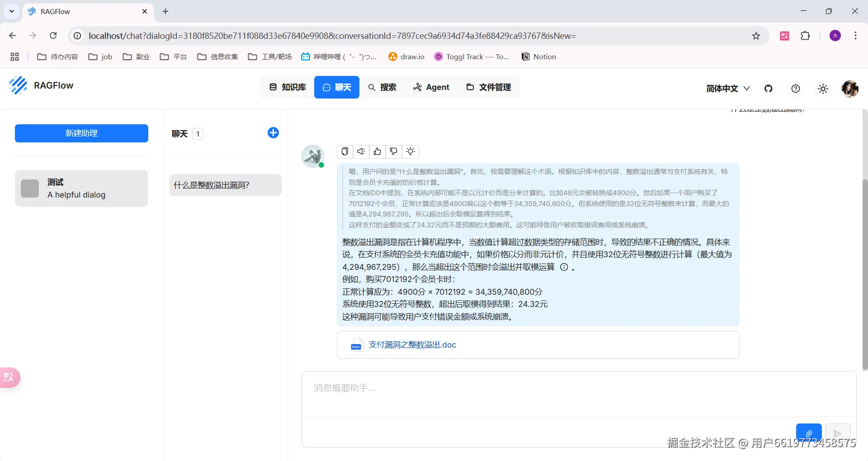
Task: Select the 聊天 tab
Action: [337, 87]
